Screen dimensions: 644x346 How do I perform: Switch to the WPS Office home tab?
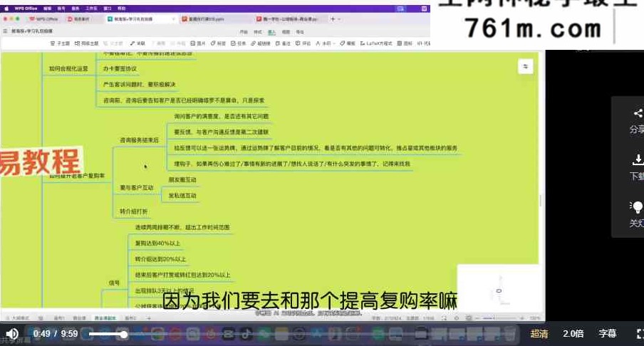tap(43, 19)
